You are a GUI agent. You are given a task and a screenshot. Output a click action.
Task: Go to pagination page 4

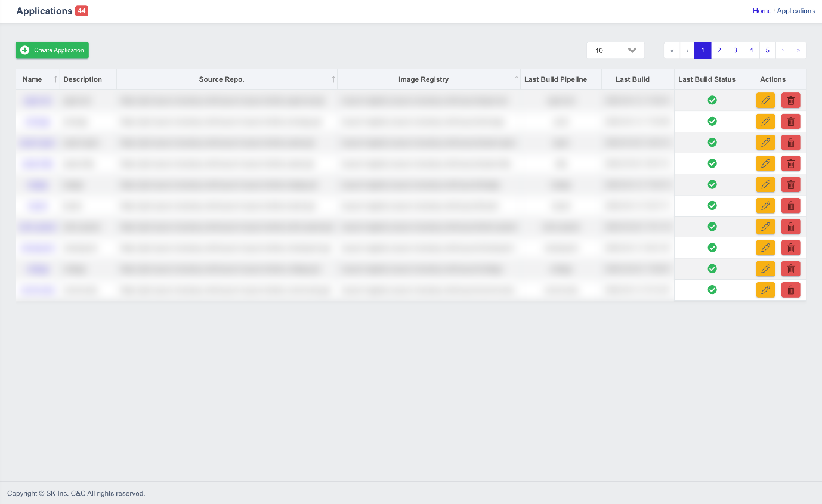[751, 50]
